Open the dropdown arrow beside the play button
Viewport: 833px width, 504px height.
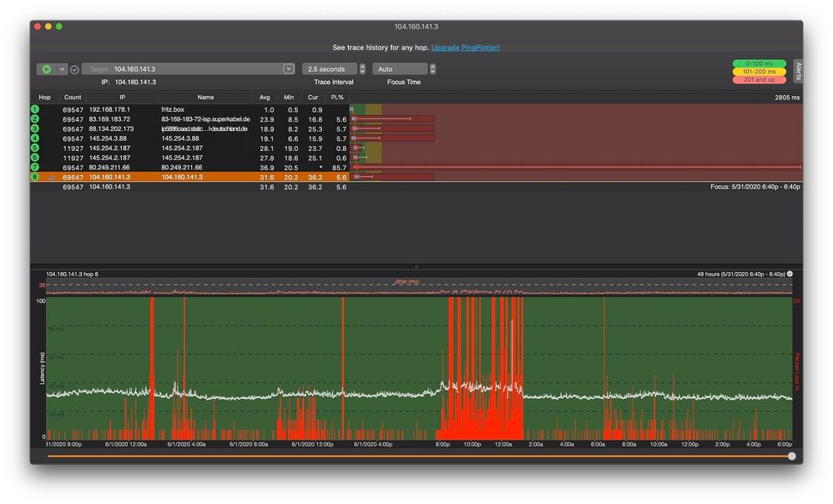[x=62, y=69]
